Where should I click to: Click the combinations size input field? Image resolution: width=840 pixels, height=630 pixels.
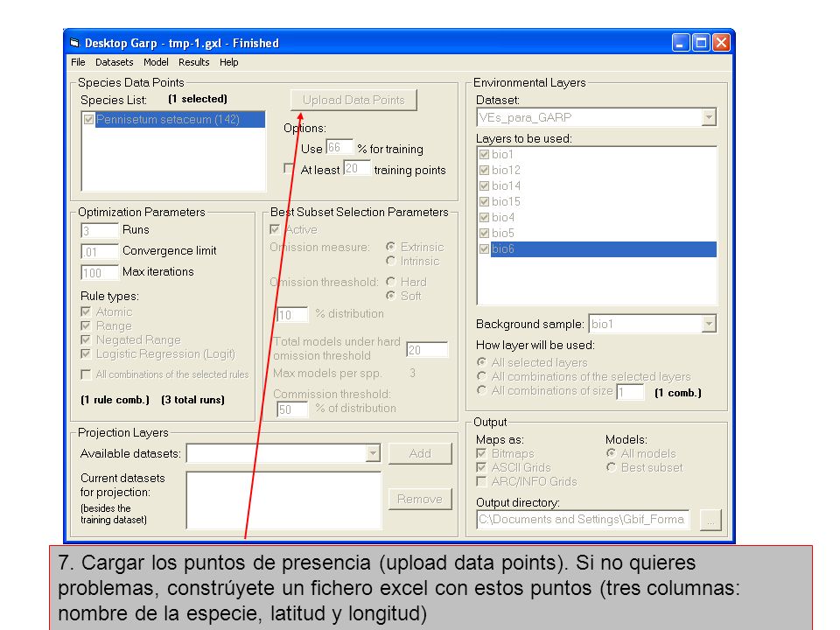pos(630,392)
